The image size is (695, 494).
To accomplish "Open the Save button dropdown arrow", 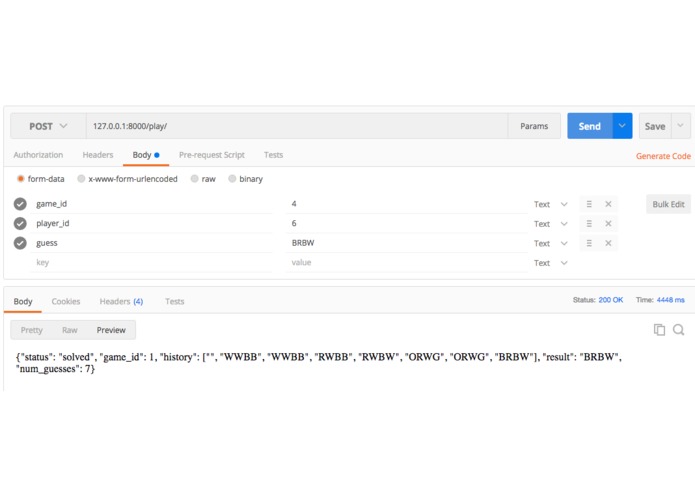I will pos(680,126).
